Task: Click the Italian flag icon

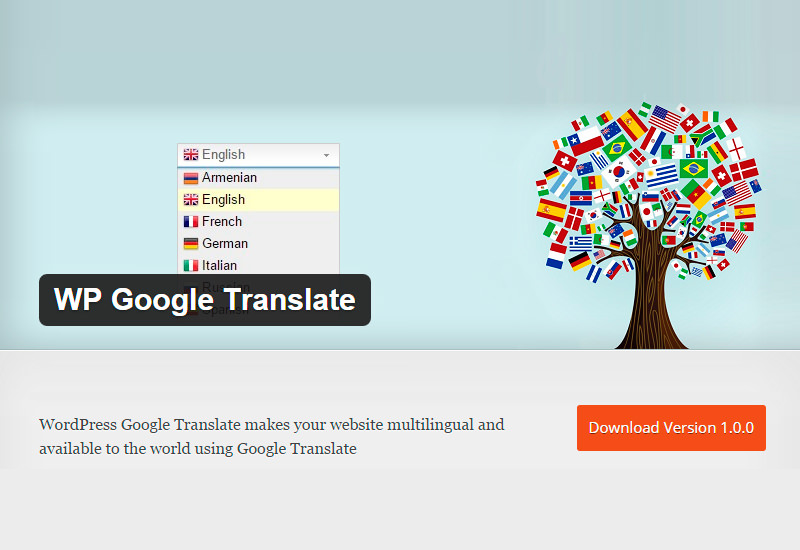Action: 191,265
